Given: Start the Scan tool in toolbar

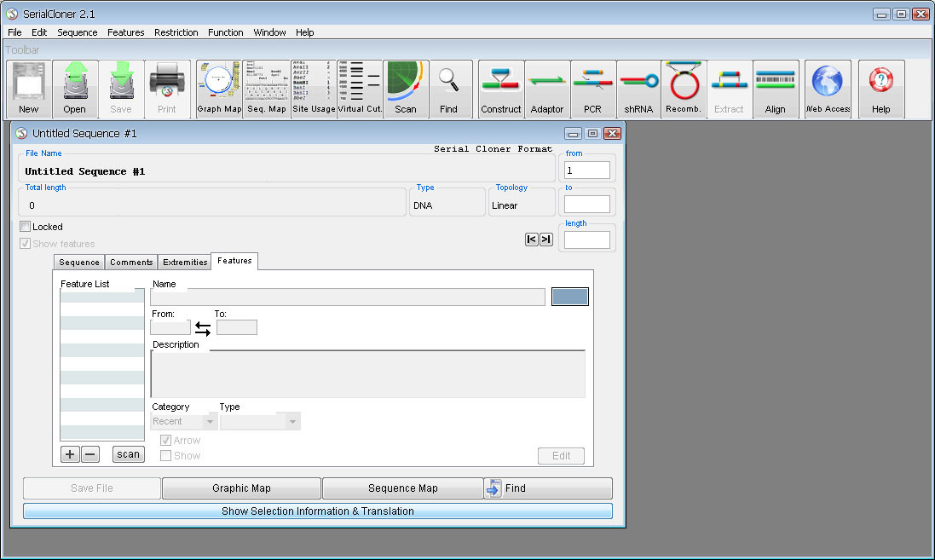Looking at the screenshot, I should pyautogui.click(x=406, y=89).
